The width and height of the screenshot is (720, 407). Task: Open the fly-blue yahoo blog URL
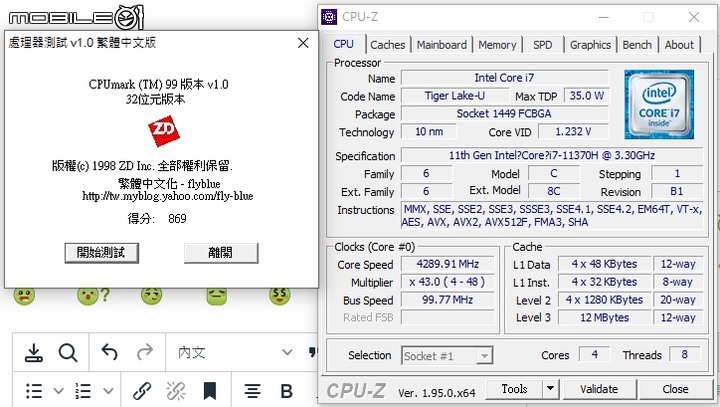pos(168,196)
